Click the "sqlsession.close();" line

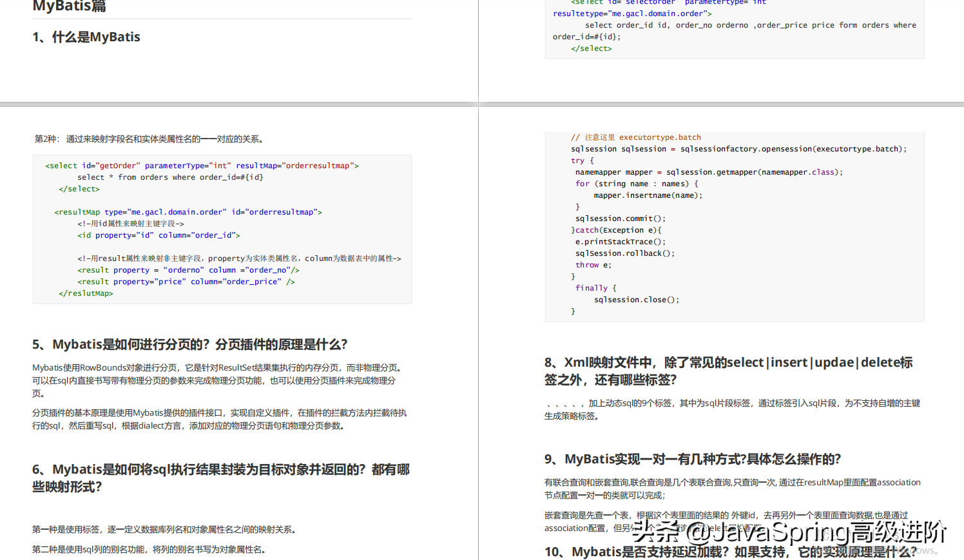(637, 300)
